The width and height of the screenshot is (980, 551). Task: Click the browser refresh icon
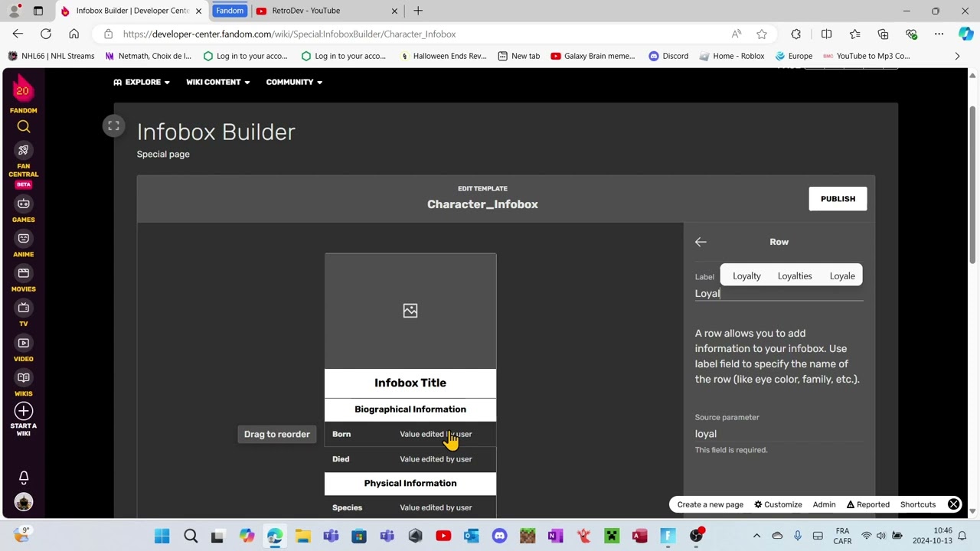[46, 34]
